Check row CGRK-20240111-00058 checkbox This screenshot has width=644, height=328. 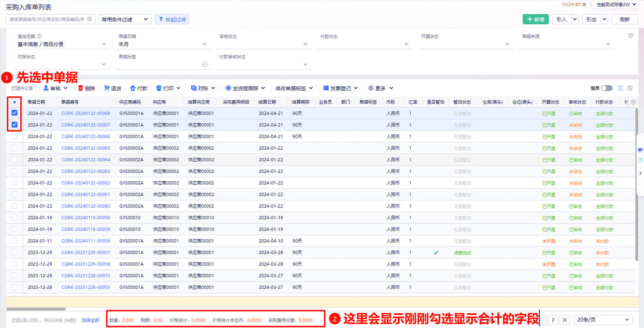[15, 240]
